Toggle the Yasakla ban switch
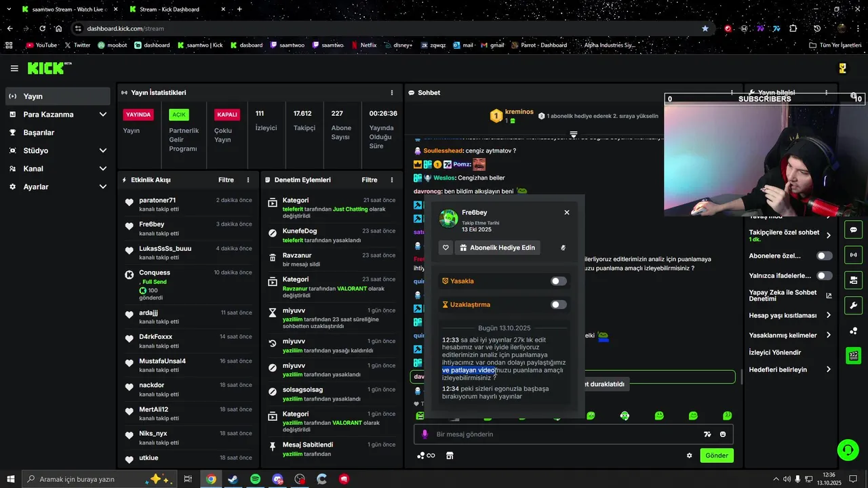The image size is (868, 488). 558,281
